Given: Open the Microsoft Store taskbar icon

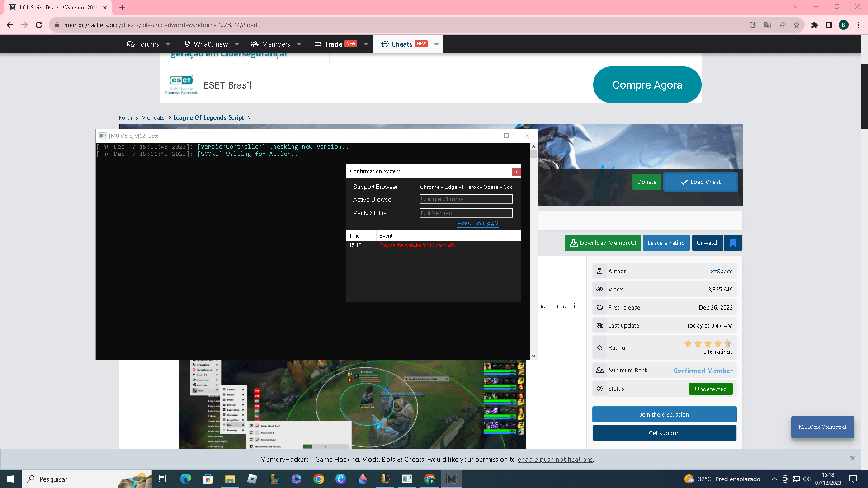Looking at the screenshot, I should 208,479.
